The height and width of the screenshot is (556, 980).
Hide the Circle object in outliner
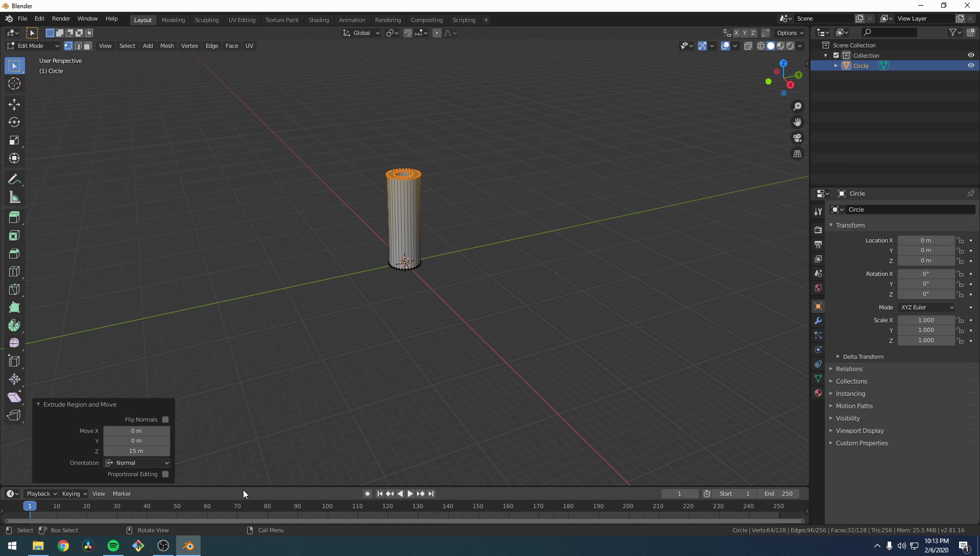(x=971, y=65)
